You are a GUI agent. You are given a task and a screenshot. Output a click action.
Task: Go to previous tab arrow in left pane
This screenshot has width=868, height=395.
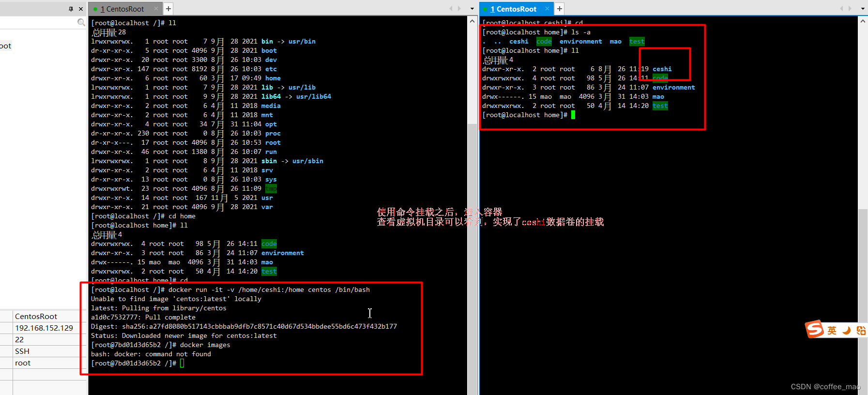(451, 8)
